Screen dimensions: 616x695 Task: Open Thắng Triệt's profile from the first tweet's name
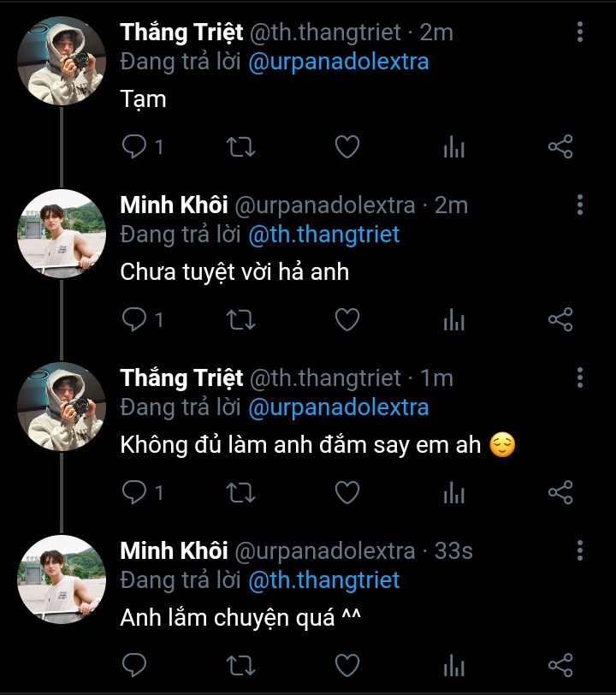(181, 33)
